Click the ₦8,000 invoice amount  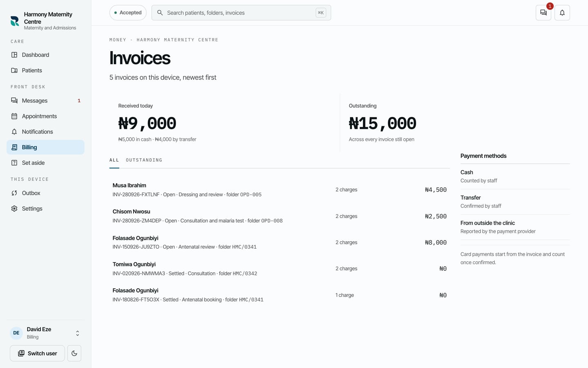pos(436,242)
